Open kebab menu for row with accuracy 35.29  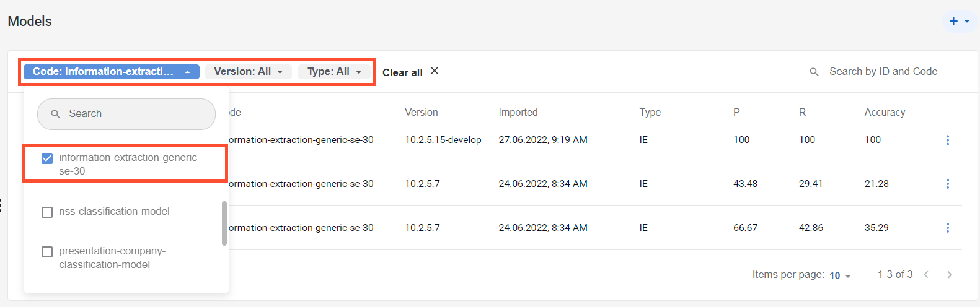pyautogui.click(x=947, y=228)
